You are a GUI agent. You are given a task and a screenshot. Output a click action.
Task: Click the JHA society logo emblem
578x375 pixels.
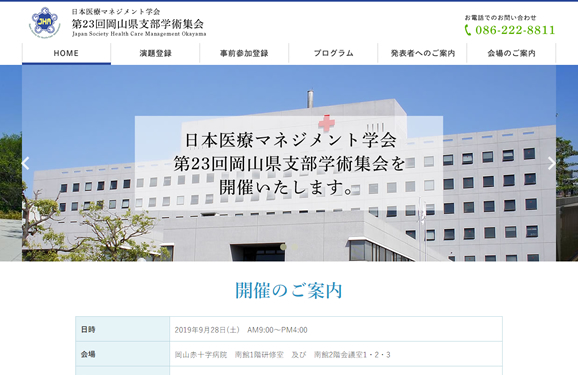pyautogui.click(x=45, y=22)
